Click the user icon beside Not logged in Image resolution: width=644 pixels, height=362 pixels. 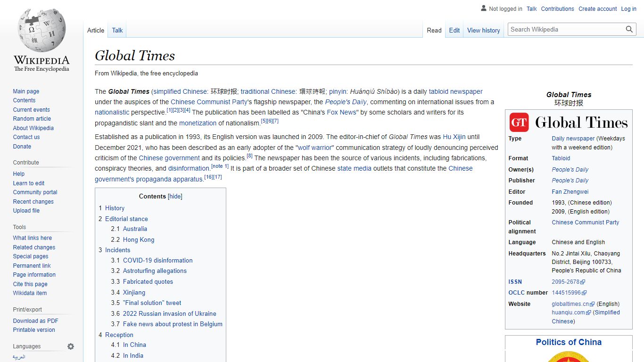click(484, 8)
